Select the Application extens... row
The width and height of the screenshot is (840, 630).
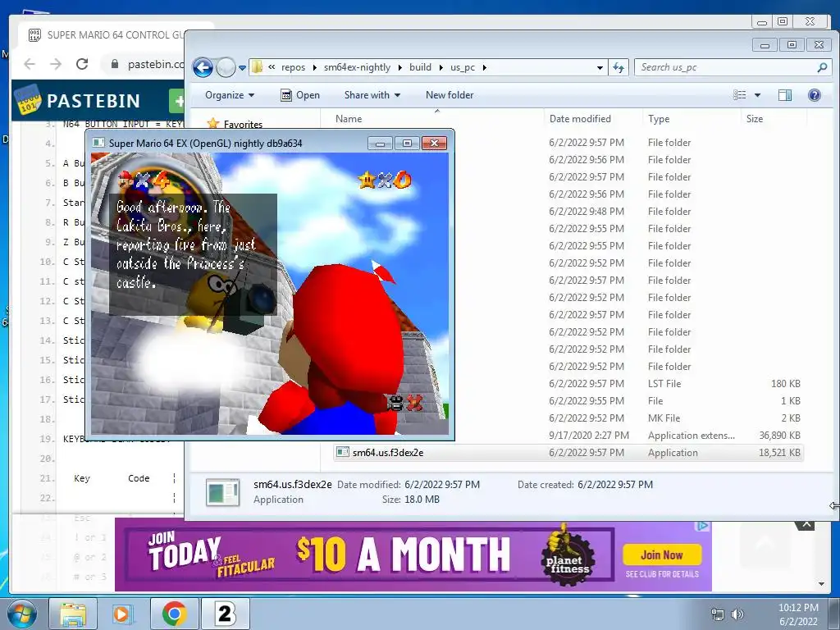568,435
